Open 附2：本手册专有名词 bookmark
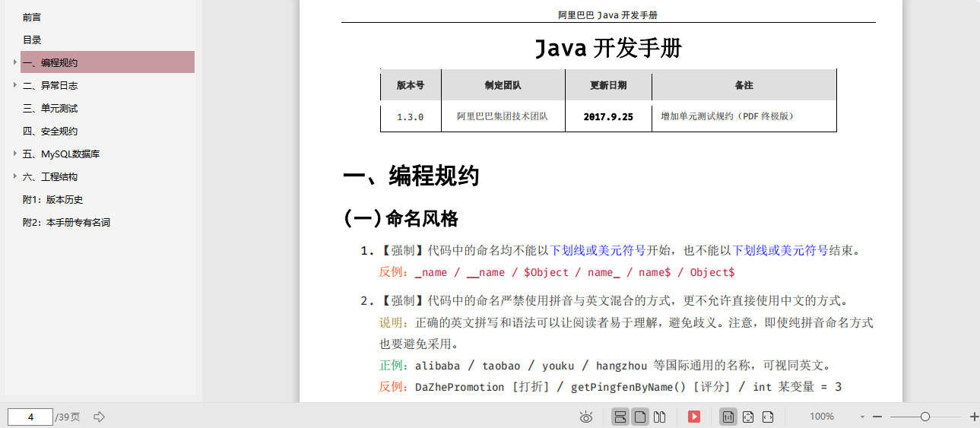 pos(66,222)
